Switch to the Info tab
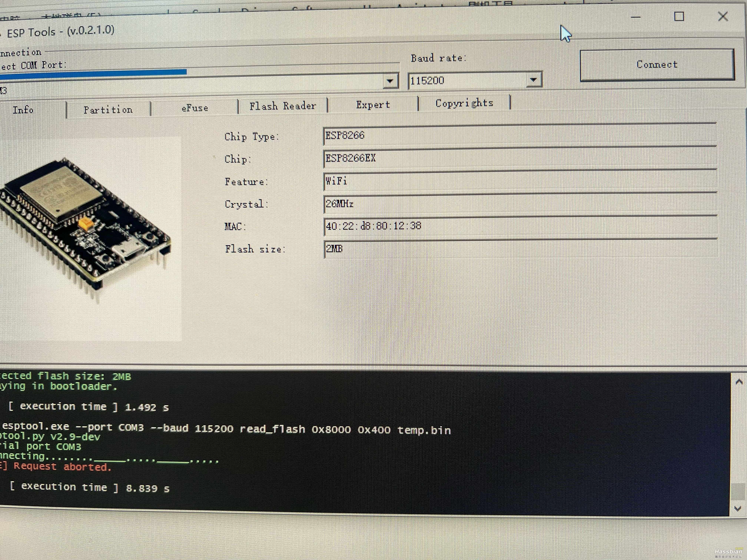747x560 pixels. pyautogui.click(x=23, y=110)
